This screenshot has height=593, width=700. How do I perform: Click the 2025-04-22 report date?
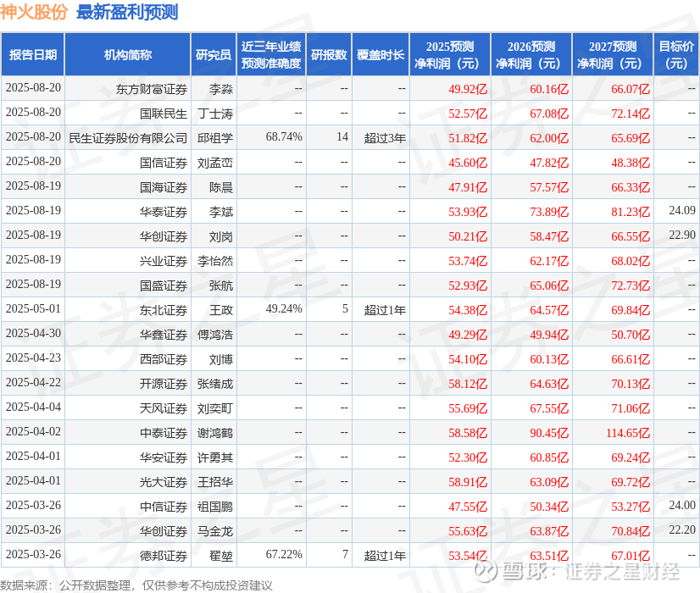[33, 382]
